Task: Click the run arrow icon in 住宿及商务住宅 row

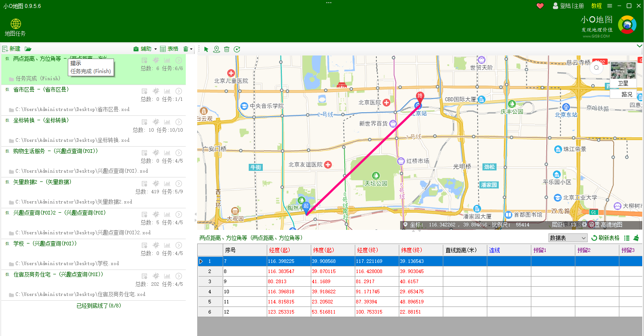Action: coord(179,276)
